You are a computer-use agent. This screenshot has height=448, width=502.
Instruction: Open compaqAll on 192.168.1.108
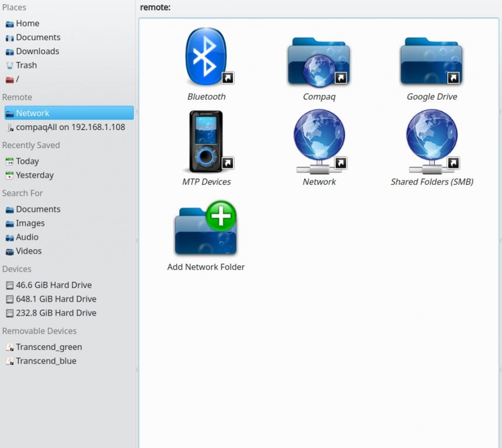pos(70,127)
